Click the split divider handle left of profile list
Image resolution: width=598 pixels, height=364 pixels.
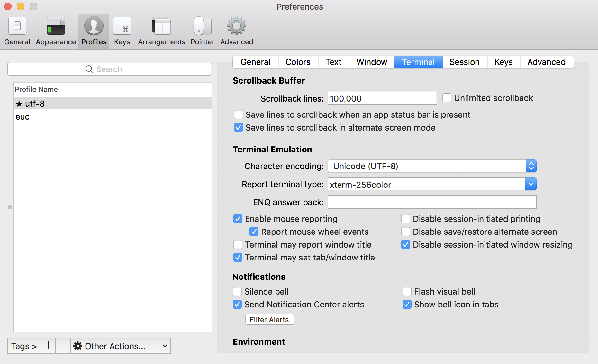(10, 207)
